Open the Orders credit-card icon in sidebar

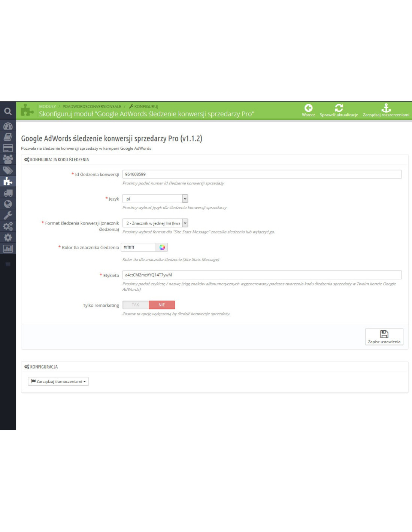[x=8, y=148]
